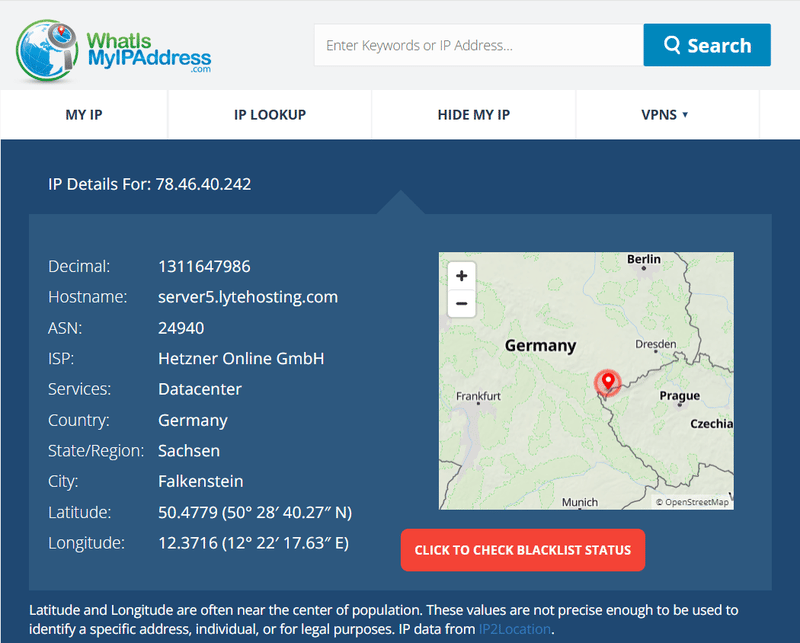Select the longitude value 12.3716
This screenshot has width=800, height=643.
[188, 543]
